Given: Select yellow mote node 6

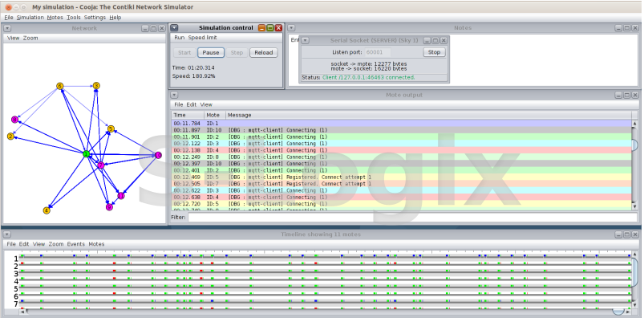Looking at the screenshot, I should click(x=60, y=86).
